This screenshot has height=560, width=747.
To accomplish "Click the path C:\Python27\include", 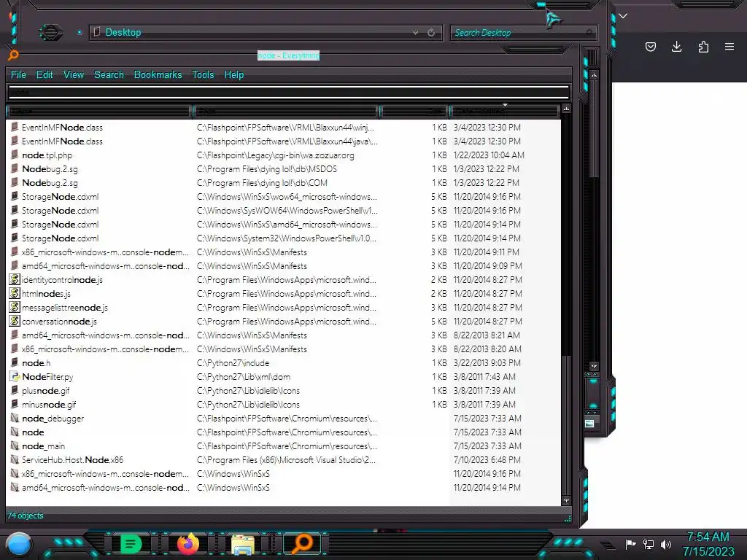I will (x=233, y=363).
